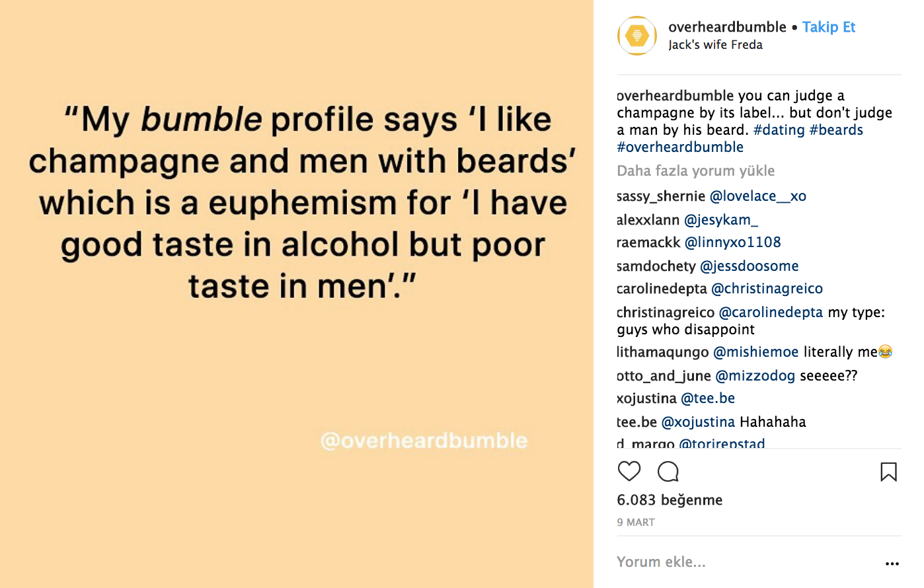Open the #overheardbumble hashtag
Screen dimensions: 924x588
point(680,147)
